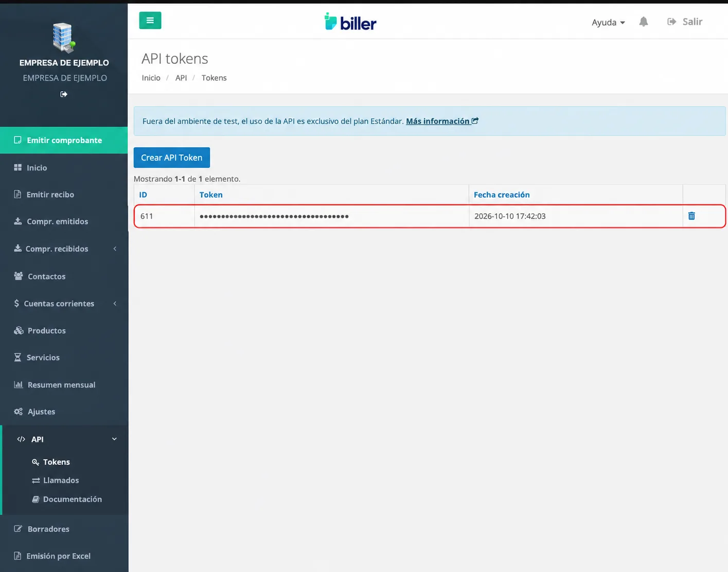Click the ID cell 611
This screenshot has height=572, width=728.
(x=147, y=216)
